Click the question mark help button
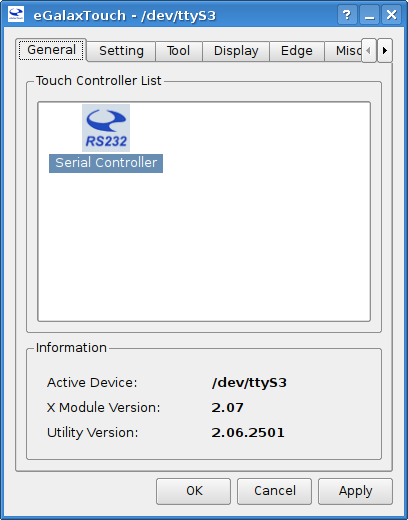Viewport: 408px width, 520px height. pos(347,15)
